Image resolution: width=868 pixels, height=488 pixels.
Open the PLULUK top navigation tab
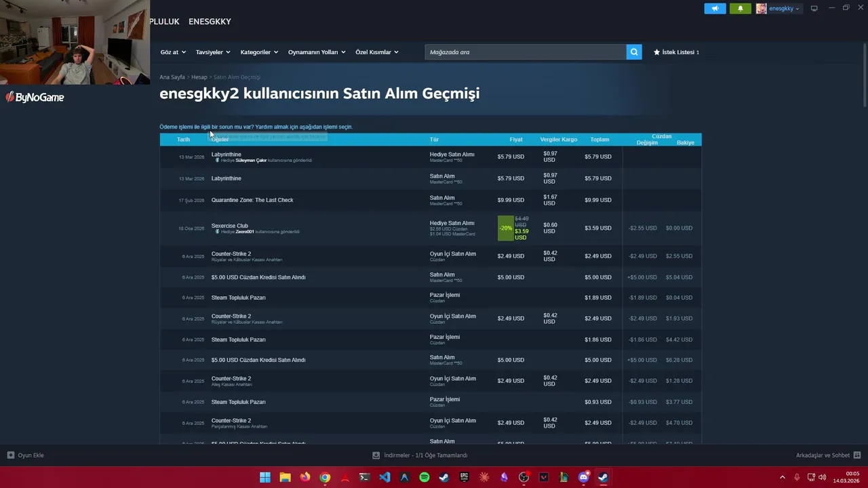coord(164,22)
